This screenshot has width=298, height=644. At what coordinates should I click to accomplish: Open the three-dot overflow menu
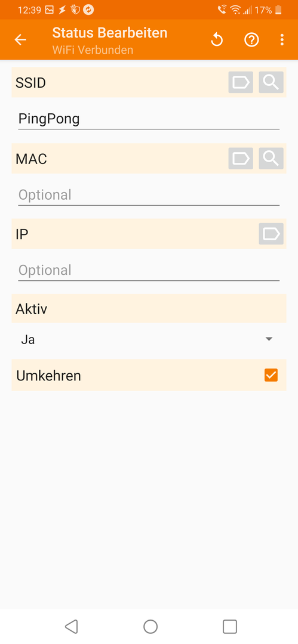click(x=282, y=40)
